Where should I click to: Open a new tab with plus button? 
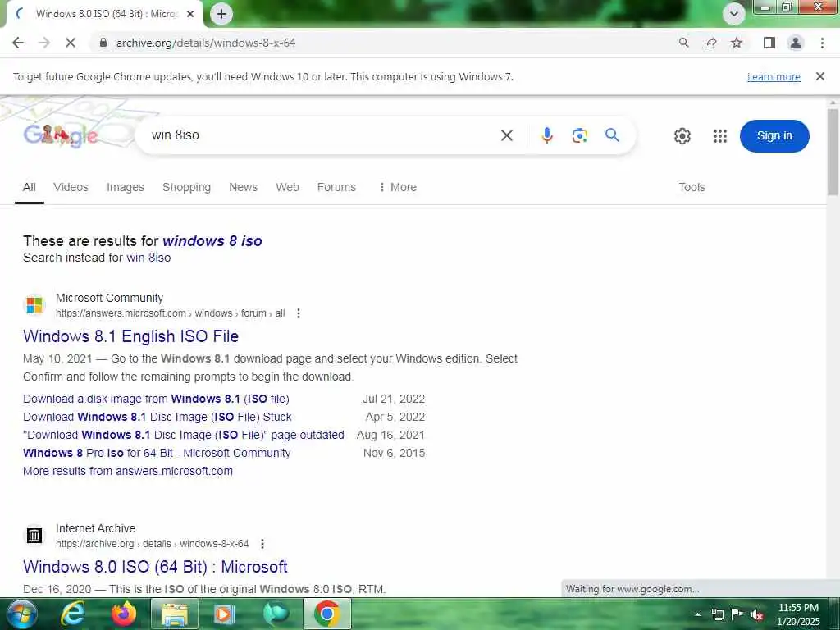click(x=221, y=14)
